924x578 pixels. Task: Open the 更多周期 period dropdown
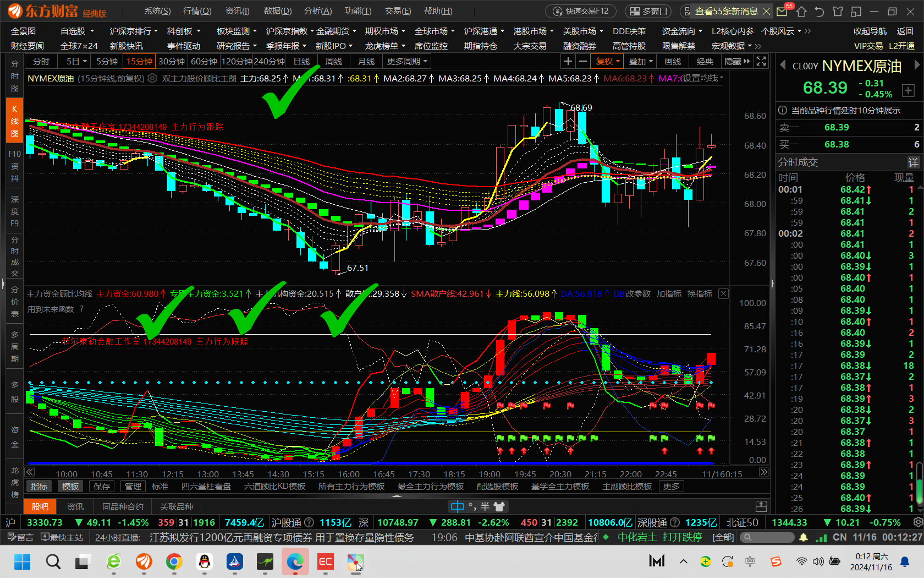[407, 61]
